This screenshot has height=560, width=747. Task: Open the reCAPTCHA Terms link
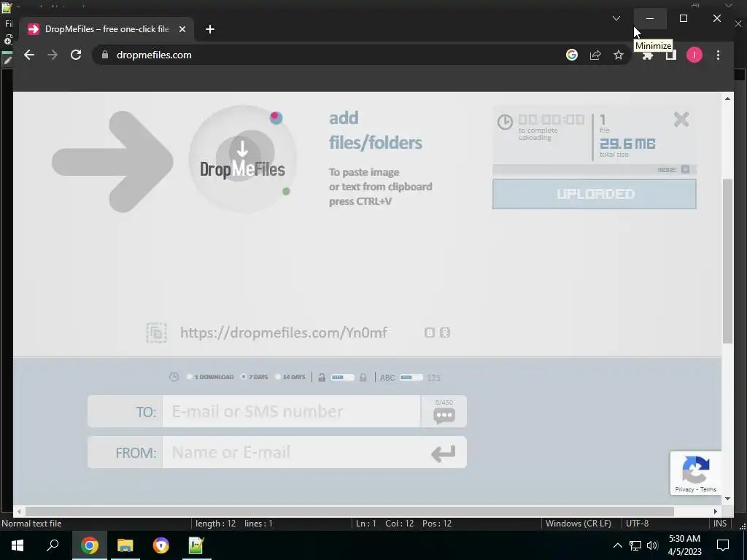[x=708, y=489]
